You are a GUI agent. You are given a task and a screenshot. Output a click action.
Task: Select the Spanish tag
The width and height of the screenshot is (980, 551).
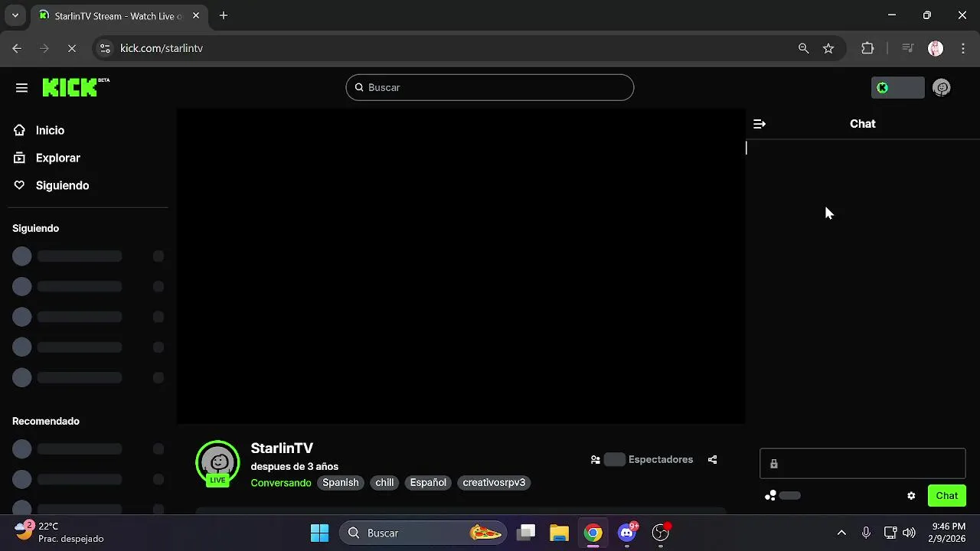click(x=341, y=483)
